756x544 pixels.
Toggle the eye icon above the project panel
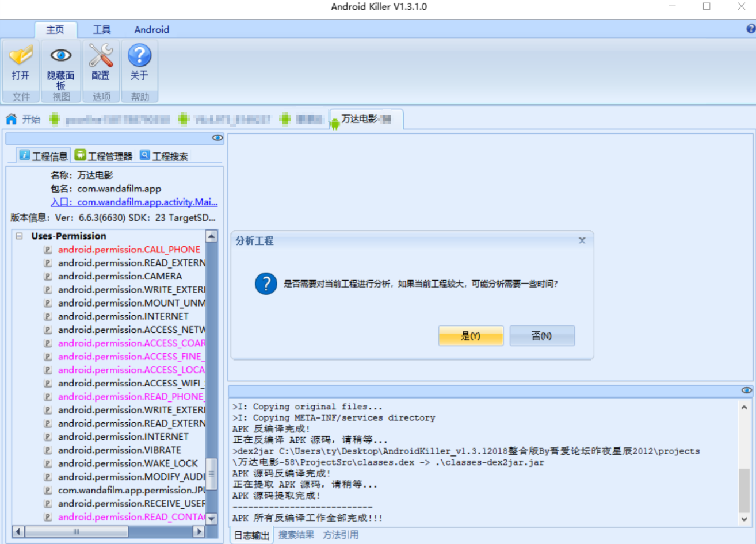click(x=217, y=137)
